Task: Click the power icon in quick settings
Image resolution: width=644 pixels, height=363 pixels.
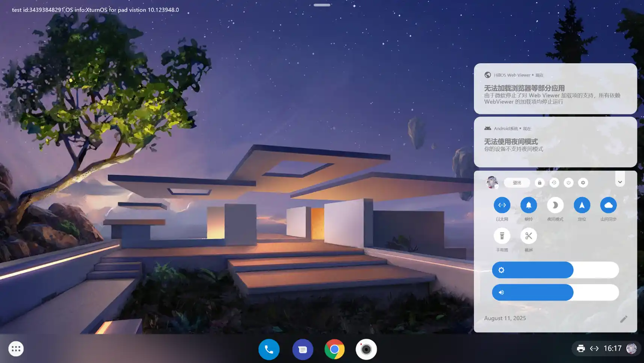Action: coord(568,183)
